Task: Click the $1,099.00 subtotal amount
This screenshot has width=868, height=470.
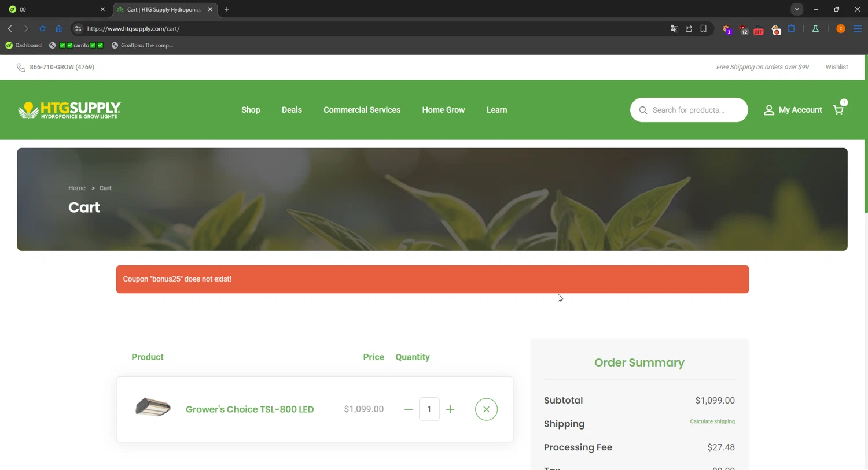Action: click(715, 400)
